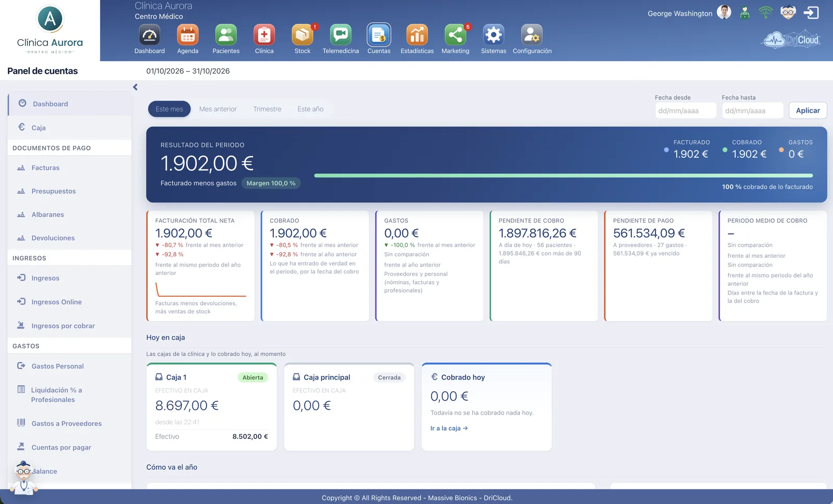The width and height of the screenshot is (833, 504).
Task: Click the DriCloud logo
Action: coord(792,40)
